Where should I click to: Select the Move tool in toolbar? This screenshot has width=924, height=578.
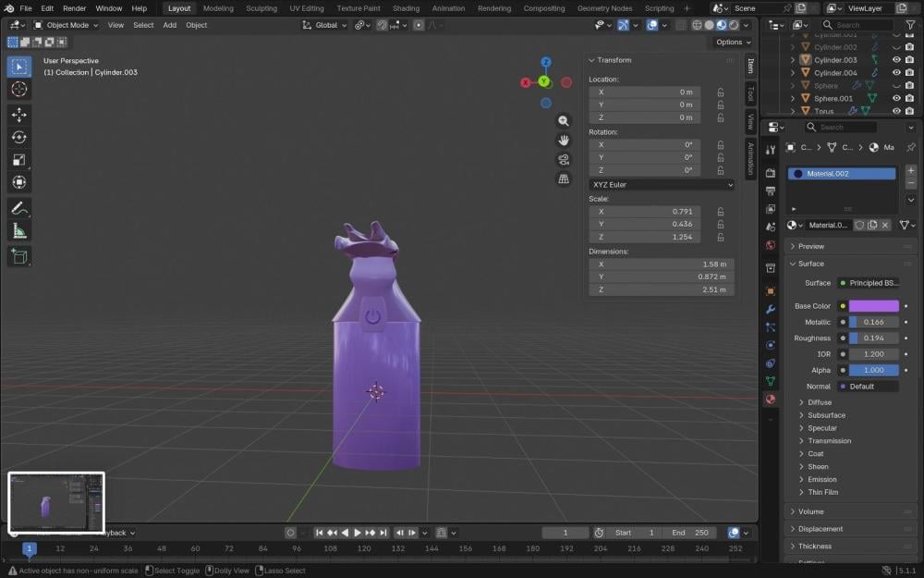(18, 115)
